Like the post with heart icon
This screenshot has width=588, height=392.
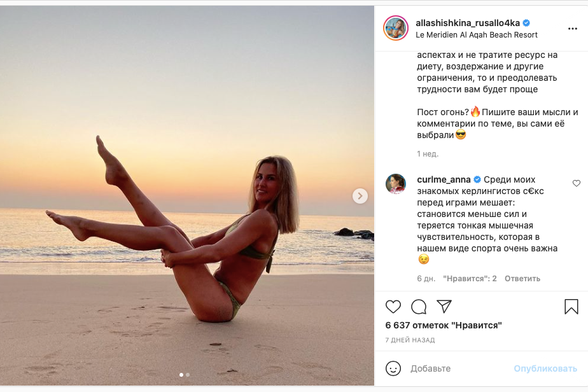(x=393, y=307)
